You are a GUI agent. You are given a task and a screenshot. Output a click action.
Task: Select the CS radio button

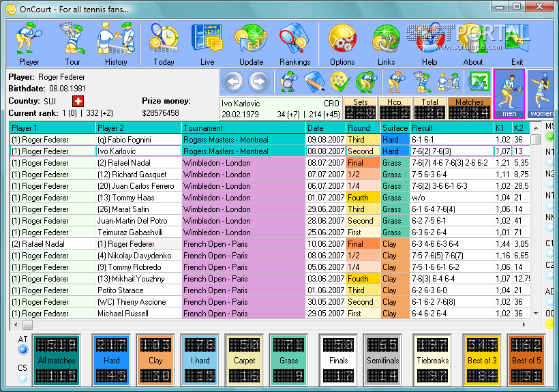[22, 378]
